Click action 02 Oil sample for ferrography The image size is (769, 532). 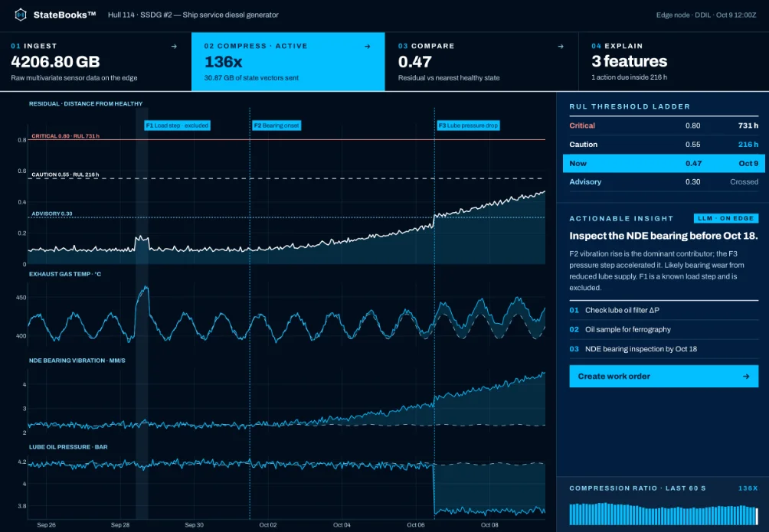coord(663,329)
